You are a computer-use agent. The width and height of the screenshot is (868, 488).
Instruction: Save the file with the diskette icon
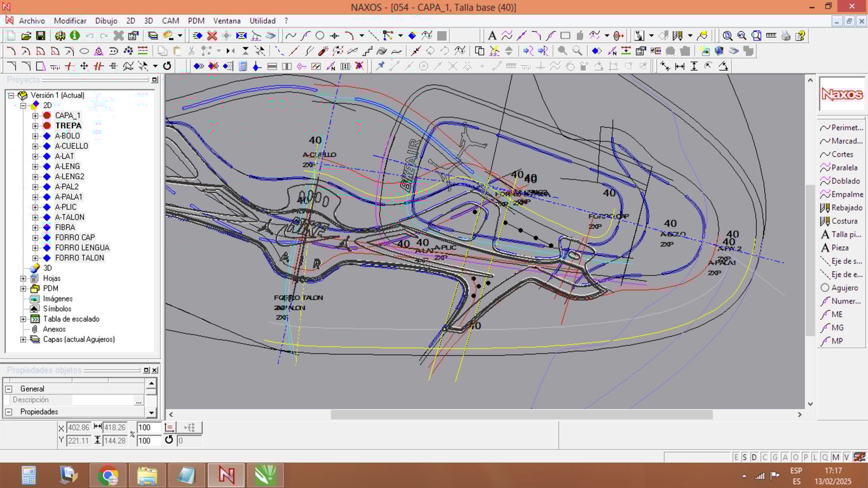(41, 36)
